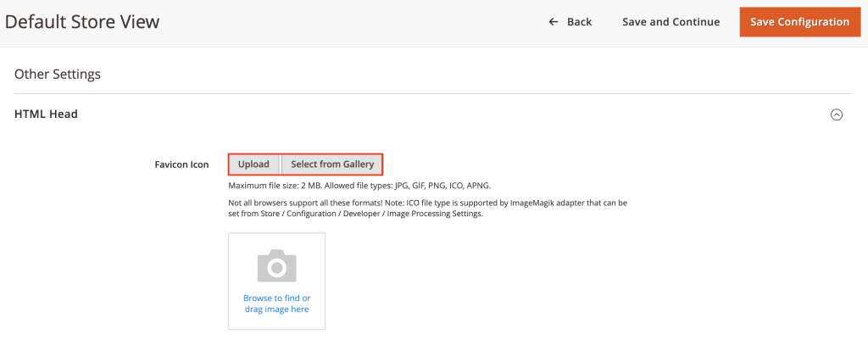
Task: Click the bottom edge of the image drop zone
Action: 276,326
